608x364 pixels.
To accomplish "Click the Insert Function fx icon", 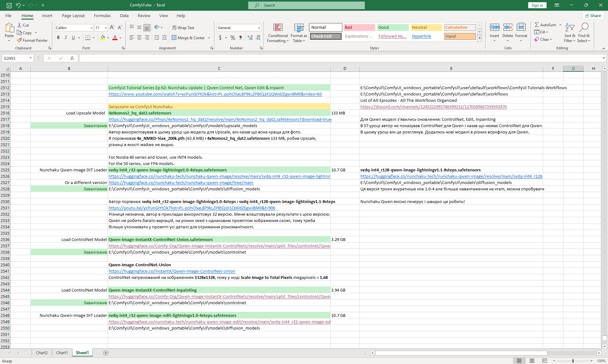I will click(72, 58).
